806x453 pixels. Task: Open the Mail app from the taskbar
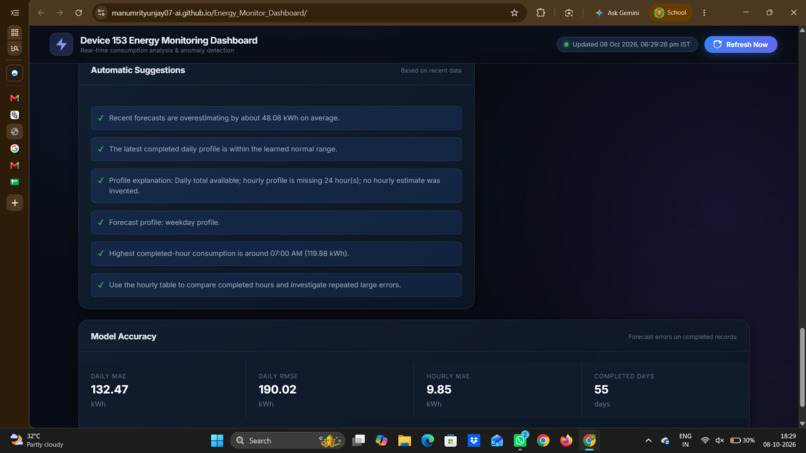coord(497,440)
